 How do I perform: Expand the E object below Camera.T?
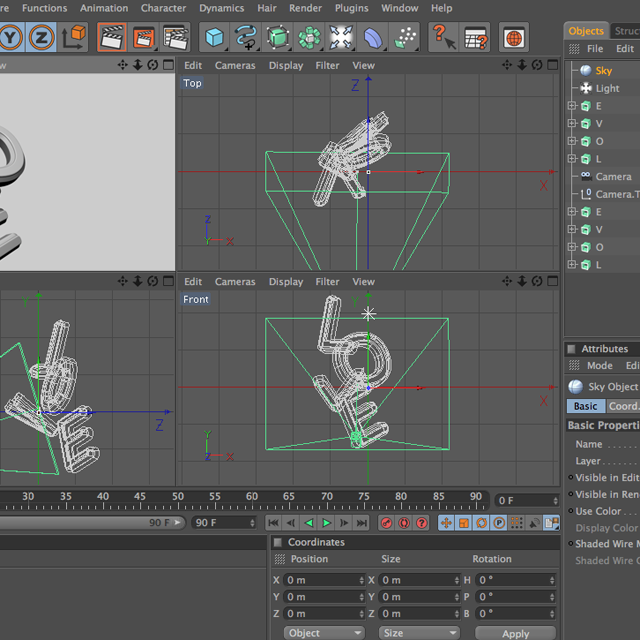(572, 211)
